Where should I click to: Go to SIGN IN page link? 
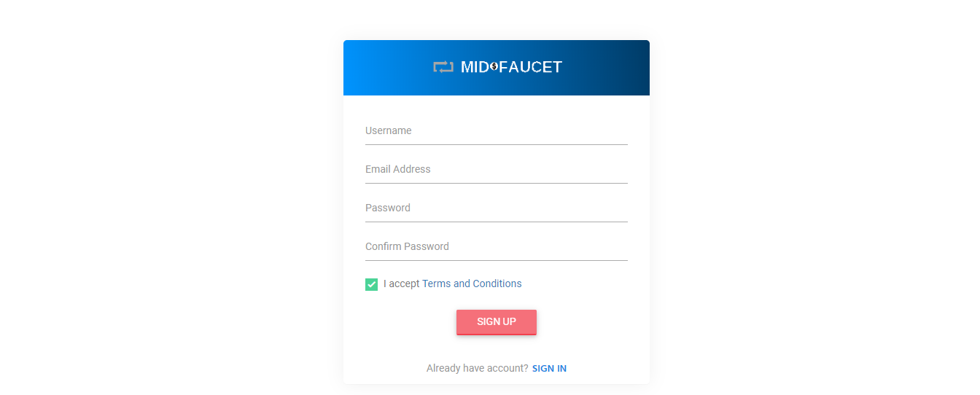(549, 369)
